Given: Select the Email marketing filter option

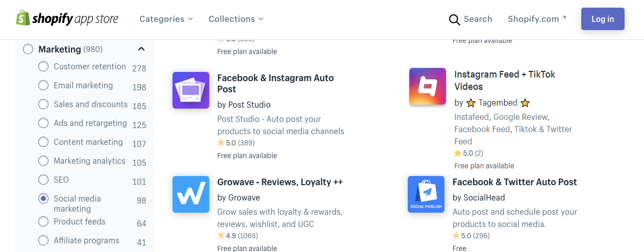Looking at the screenshot, I should pyautogui.click(x=83, y=85).
